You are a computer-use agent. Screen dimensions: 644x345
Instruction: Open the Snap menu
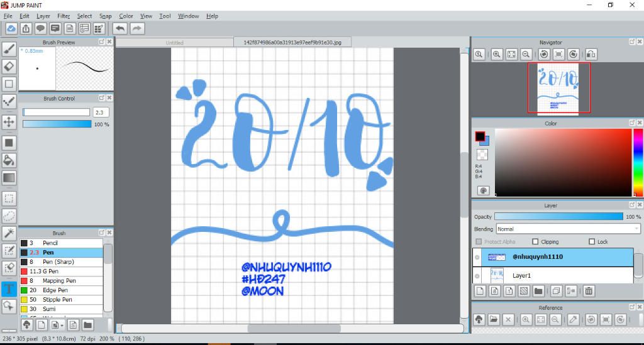(105, 16)
